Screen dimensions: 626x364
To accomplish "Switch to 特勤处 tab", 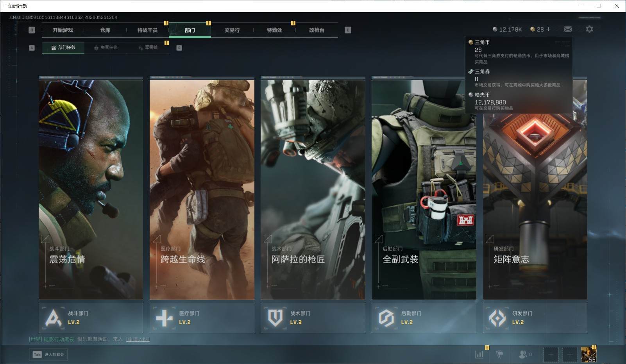I will [x=274, y=30].
